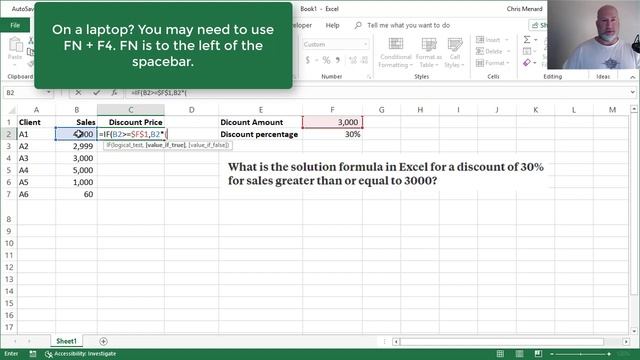The image size is (640, 360).
Task: Add a new sheet with plus icon
Action: click(x=103, y=341)
